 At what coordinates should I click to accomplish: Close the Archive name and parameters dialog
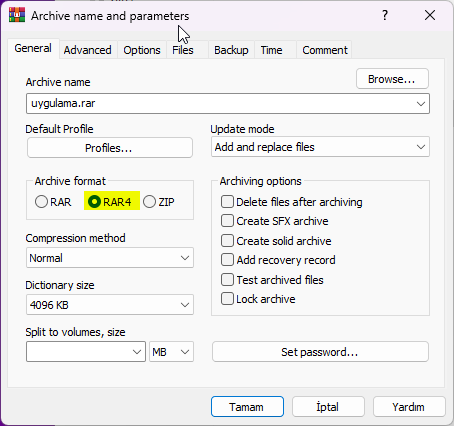430,15
